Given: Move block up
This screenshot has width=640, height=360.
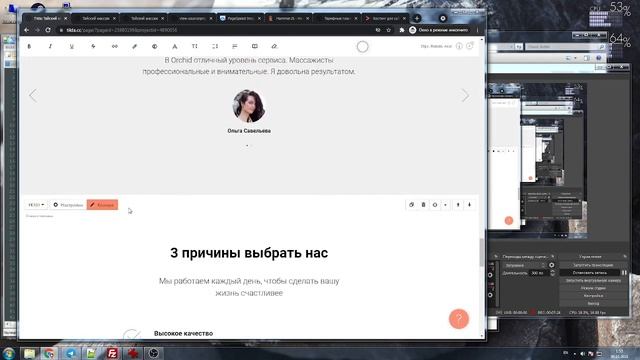Looking at the screenshot, I should 458,205.
